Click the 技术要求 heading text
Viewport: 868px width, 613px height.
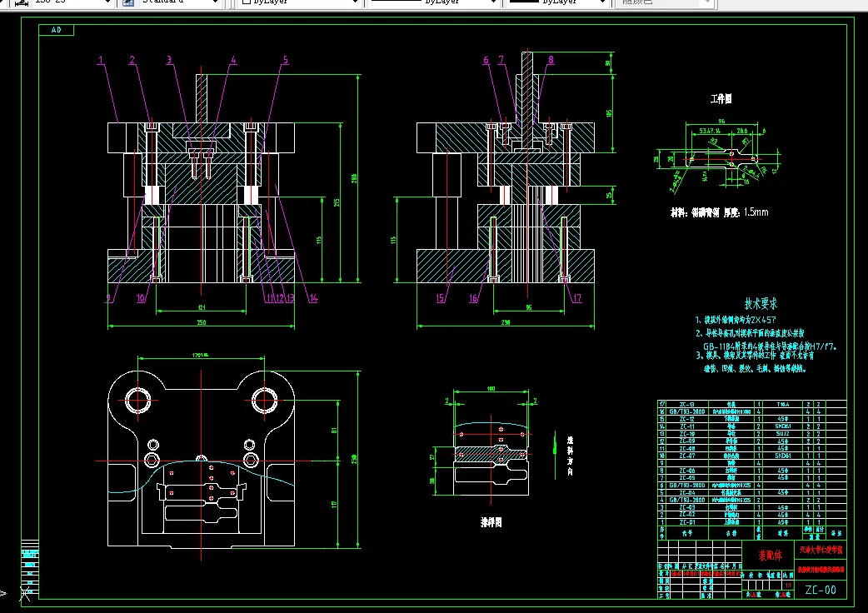[761, 304]
